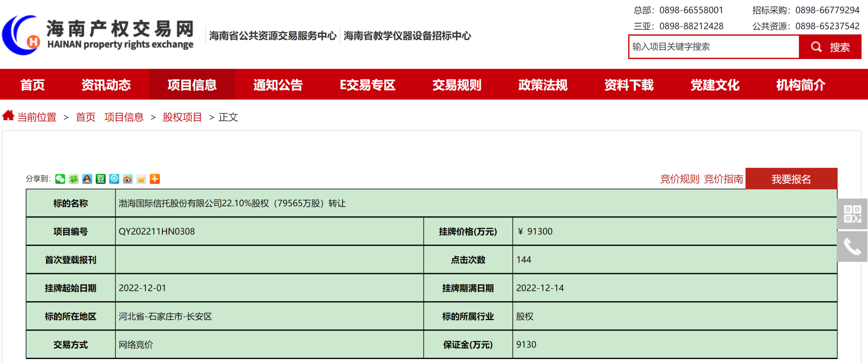
Task: Go to 首页 via breadcrumb link
Action: (85, 117)
